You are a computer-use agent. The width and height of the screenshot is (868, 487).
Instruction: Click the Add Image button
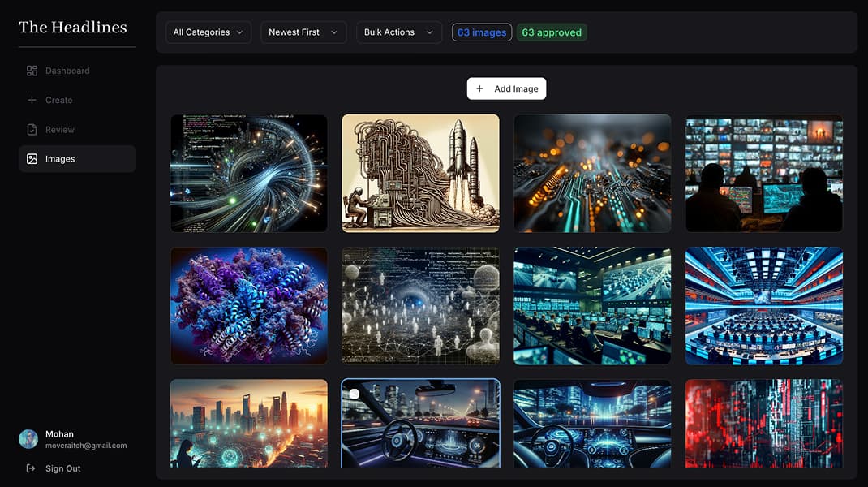(506, 88)
